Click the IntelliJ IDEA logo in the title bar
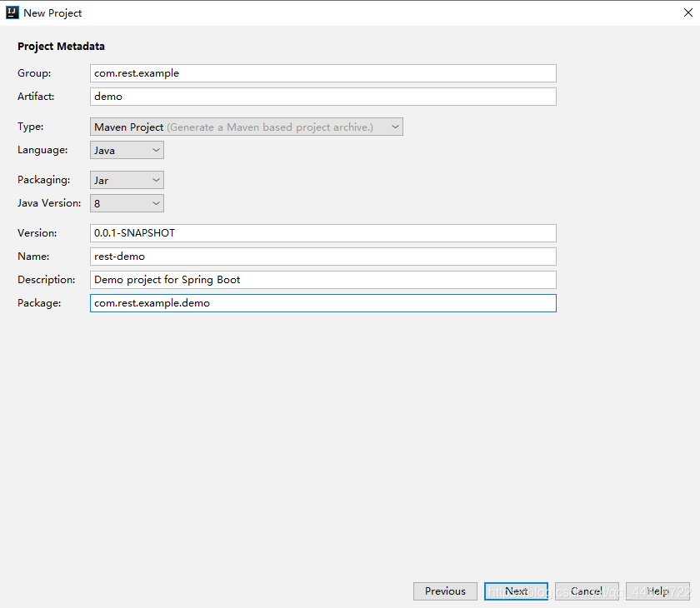700x608 pixels. point(12,12)
